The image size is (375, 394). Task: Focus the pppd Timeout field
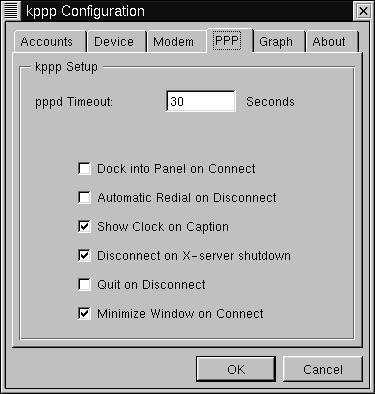201,101
